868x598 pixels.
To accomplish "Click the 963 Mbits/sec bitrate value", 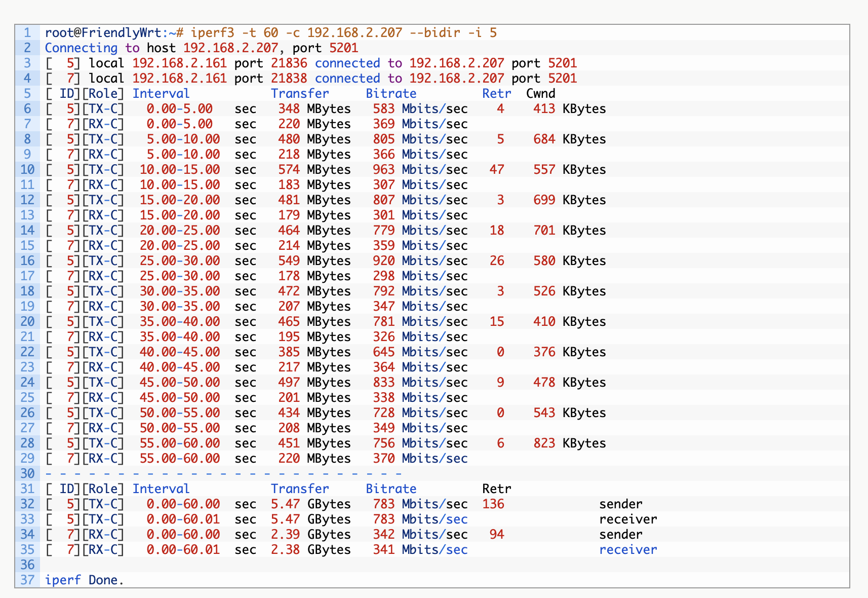I will tap(420, 170).
